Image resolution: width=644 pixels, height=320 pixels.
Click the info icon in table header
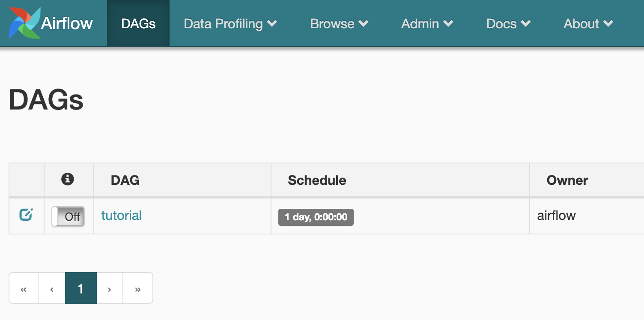click(x=68, y=179)
